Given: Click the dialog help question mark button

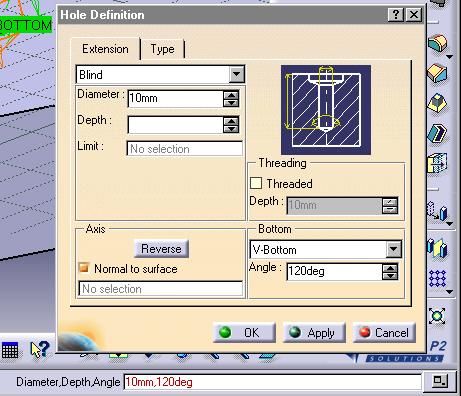Looking at the screenshot, I should [x=396, y=15].
